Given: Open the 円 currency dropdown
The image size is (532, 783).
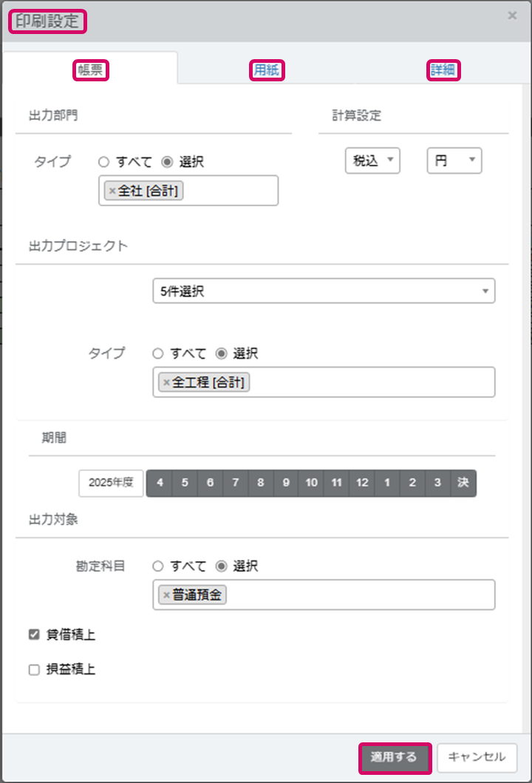Looking at the screenshot, I should pos(454,161).
